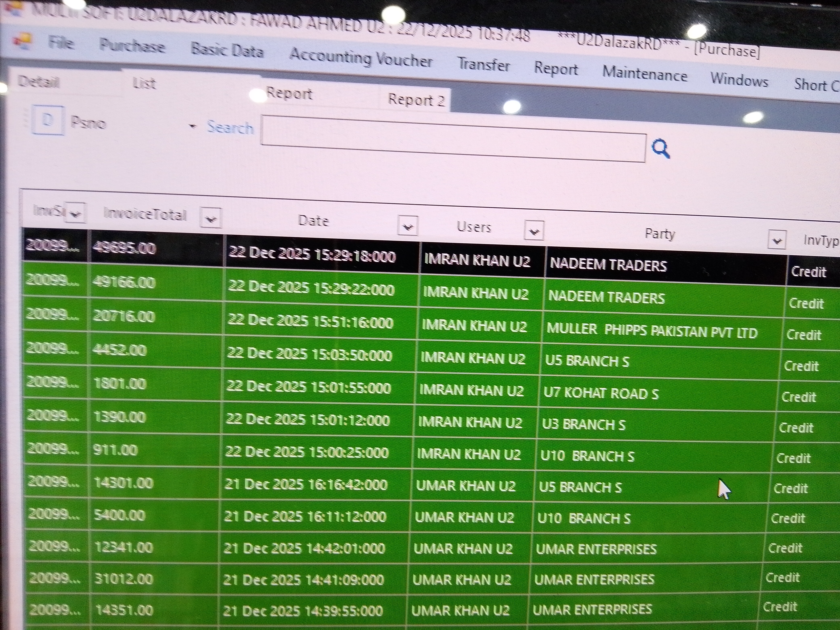Expand the Psno search field dropdown
The image size is (840, 630).
coord(193,126)
